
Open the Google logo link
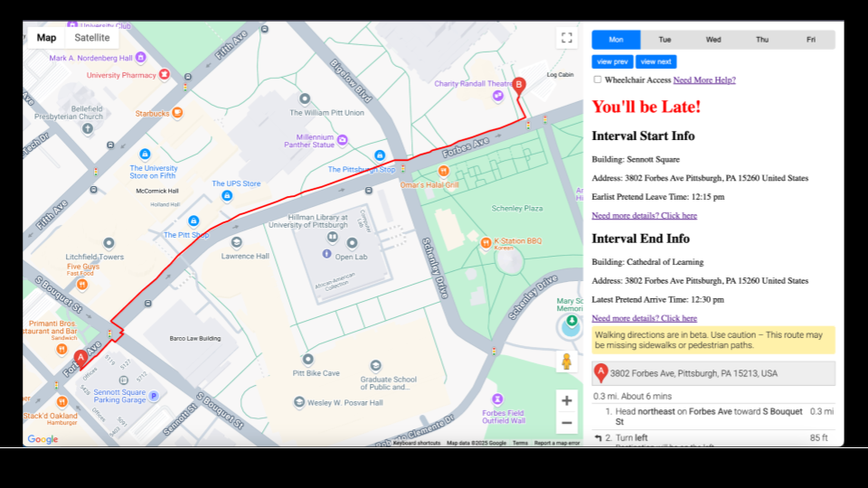[x=42, y=439]
